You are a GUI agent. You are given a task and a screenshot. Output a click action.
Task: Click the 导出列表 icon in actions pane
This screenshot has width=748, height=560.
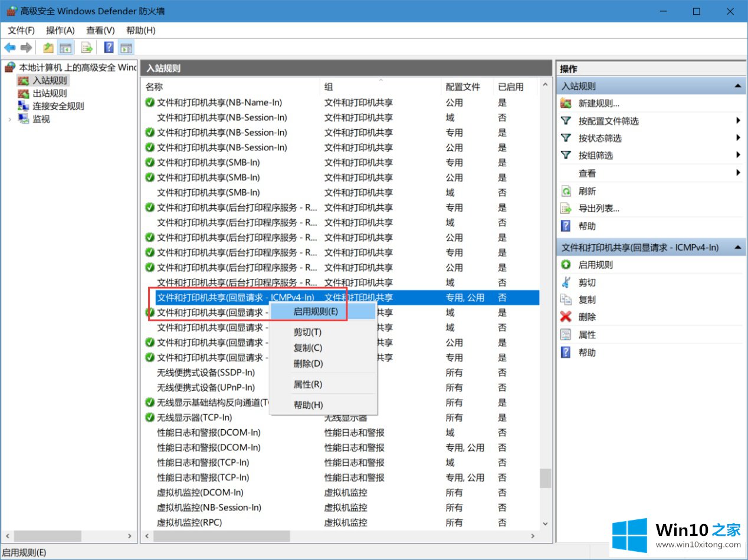tap(566, 208)
